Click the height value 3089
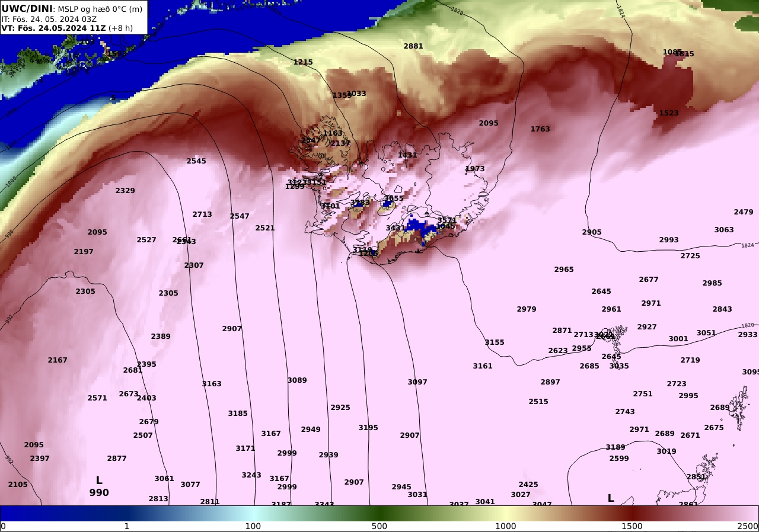This screenshot has height=532, width=759. pos(297,380)
